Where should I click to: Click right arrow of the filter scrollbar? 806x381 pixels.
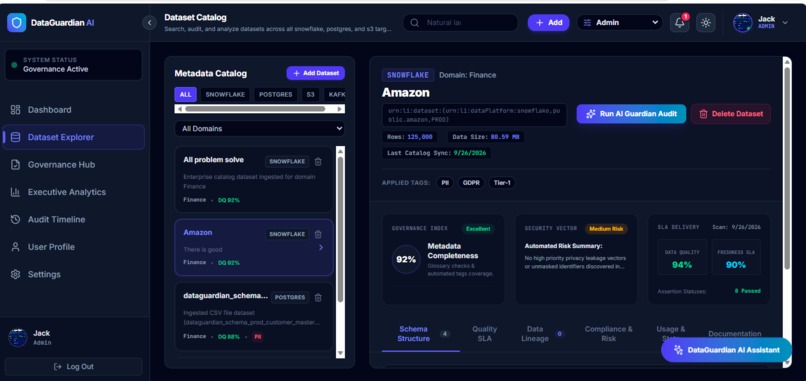[x=340, y=108]
